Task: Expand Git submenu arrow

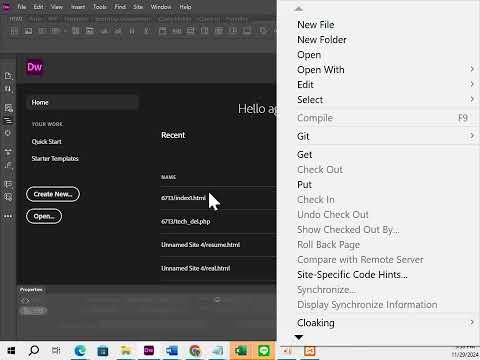Action: pyautogui.click(x=472, y=136)
